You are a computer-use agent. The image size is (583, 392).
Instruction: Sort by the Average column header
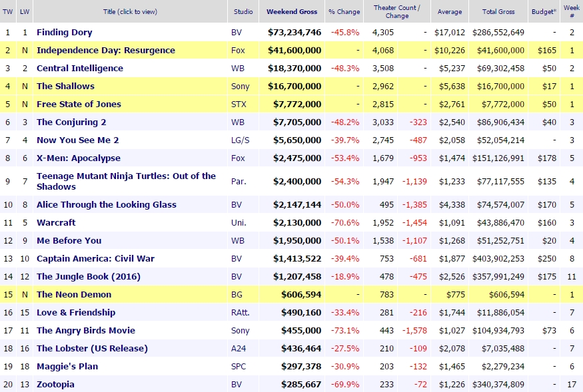click(x=450, y=11)
